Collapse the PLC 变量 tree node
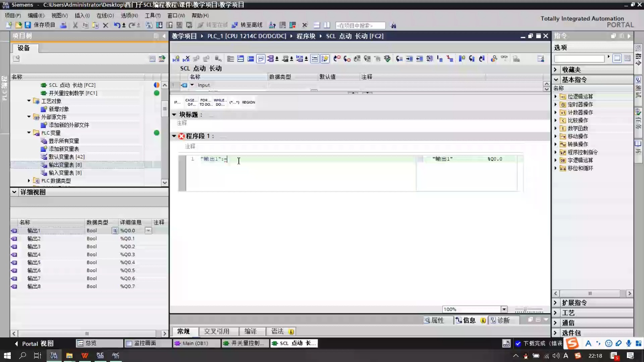The image size is (644, 362). (29, 133)
